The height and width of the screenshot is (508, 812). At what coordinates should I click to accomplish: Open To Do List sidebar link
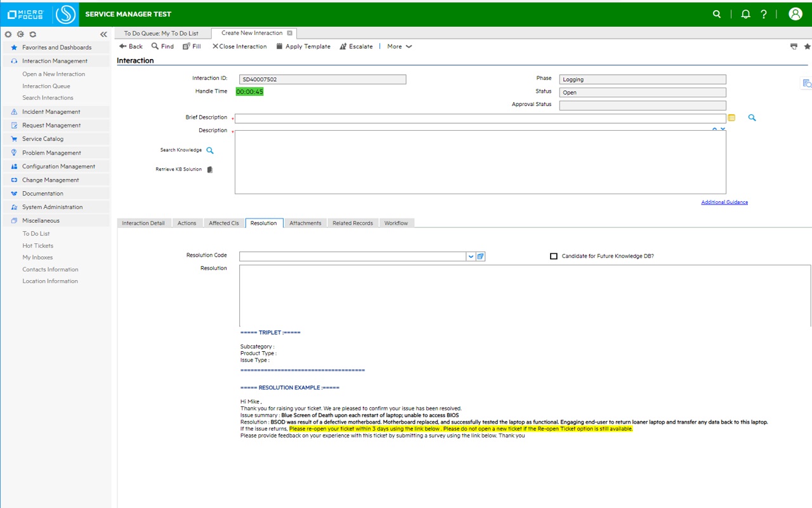click(x=36, y=234)
